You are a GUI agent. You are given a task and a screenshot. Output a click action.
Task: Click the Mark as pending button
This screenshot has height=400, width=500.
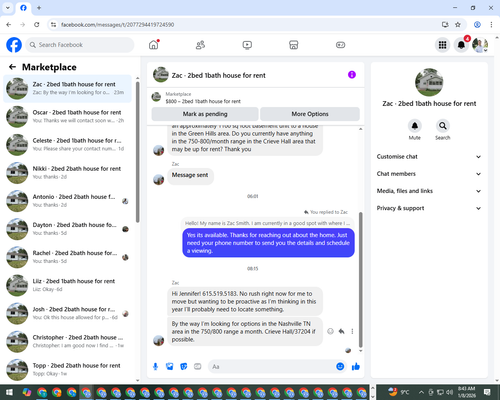[x=205, y=114]
